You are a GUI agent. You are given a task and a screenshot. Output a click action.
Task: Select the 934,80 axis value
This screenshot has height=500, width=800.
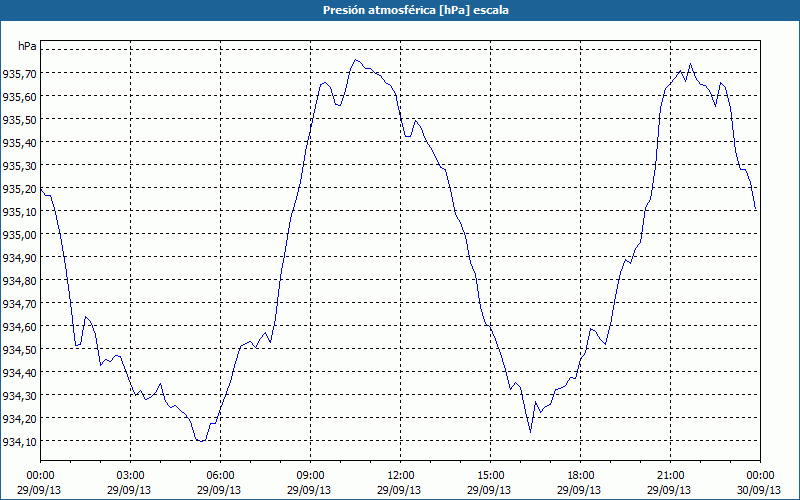(x=19, y=281)
